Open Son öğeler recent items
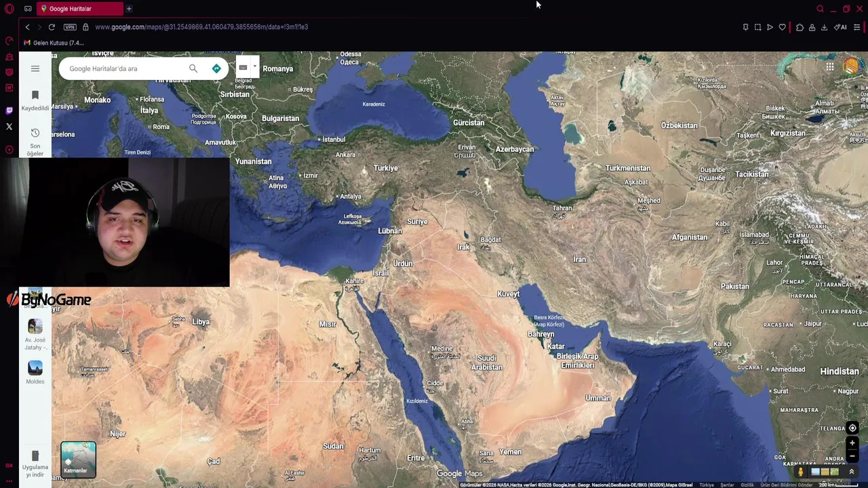The image size is (868, 488). 35,141
